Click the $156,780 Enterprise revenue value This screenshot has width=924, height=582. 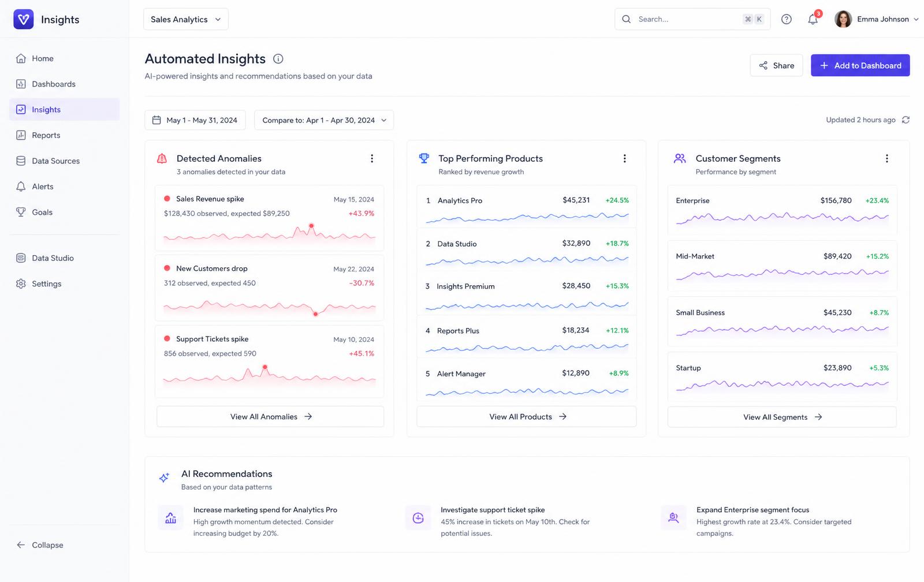click(x=836, y=200)
